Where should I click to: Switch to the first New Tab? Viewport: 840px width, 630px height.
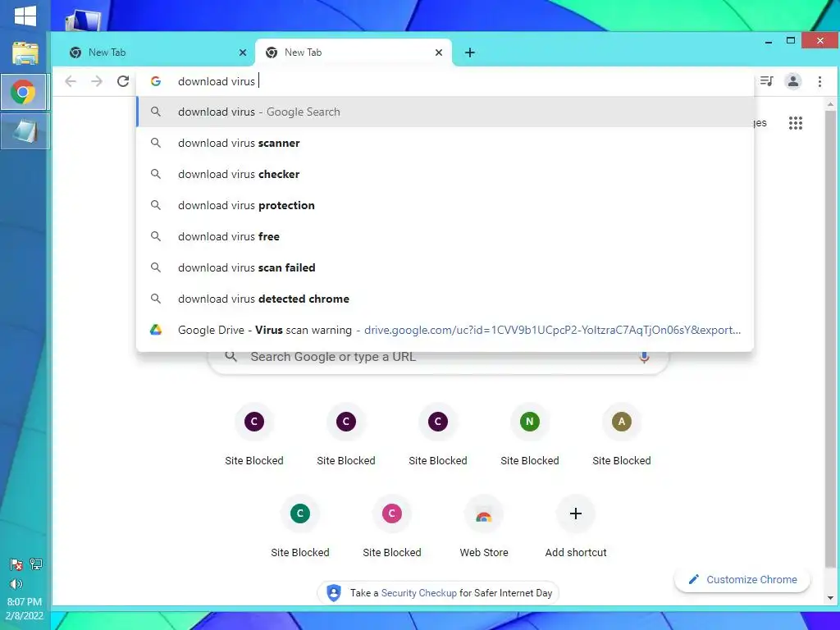click(158, 52)
